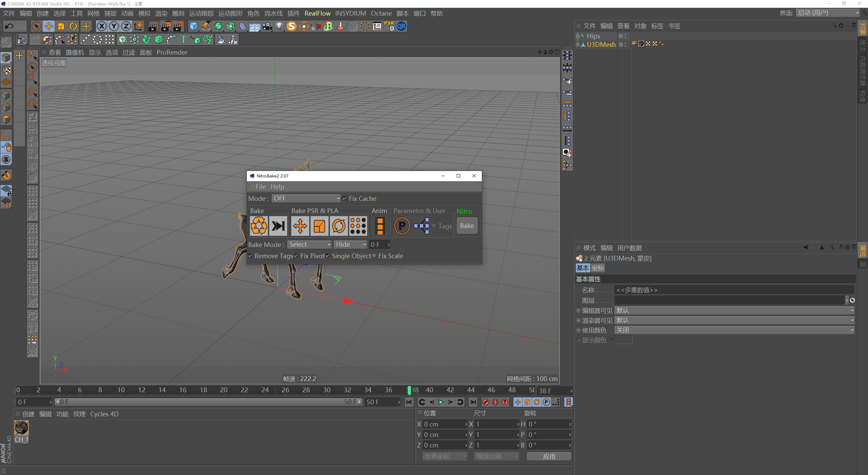Click the light bulb icon in toolbar
Image resolution: width=868 pixels, height=475 pixels.
coord(279,26)
